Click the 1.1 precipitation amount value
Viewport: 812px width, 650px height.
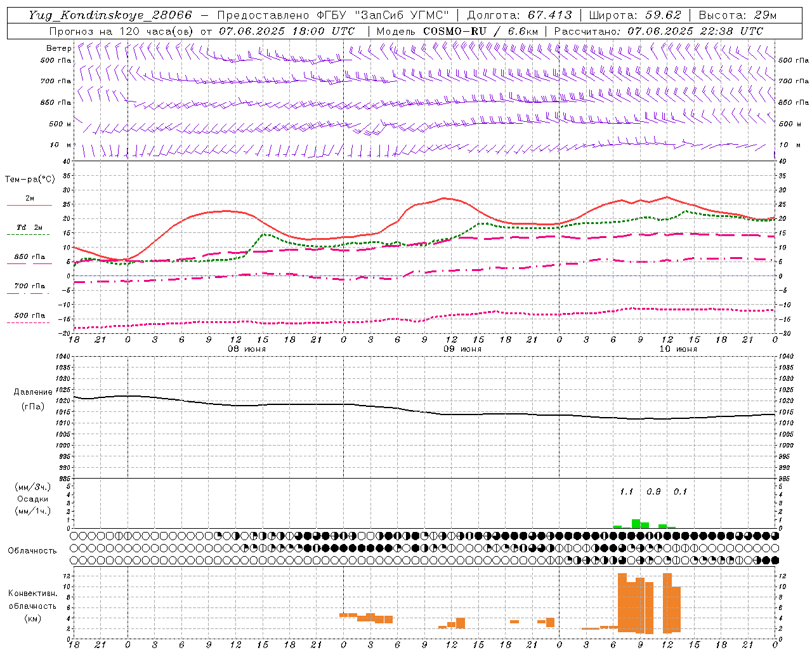coord(626,492)
